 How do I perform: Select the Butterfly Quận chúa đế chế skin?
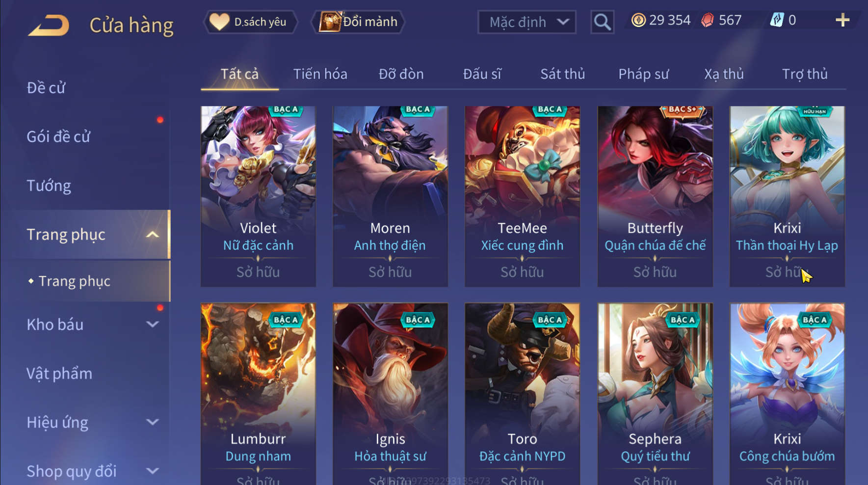pyautogui.click(x=655, y=196)
